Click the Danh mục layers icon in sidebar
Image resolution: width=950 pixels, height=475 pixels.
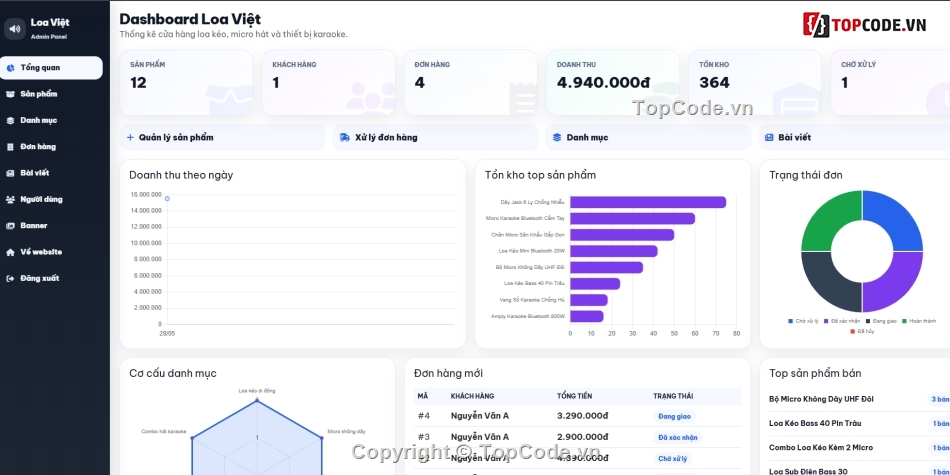tap(10, 121)
